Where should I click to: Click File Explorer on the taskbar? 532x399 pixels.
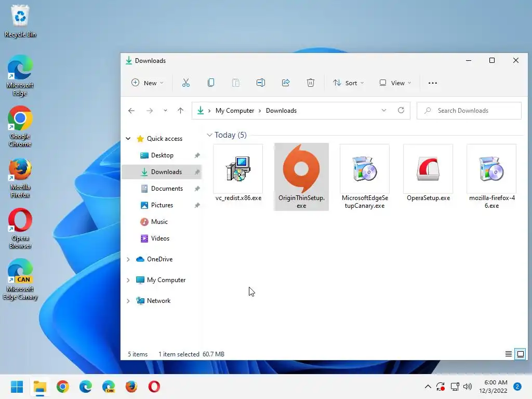pos(40,387)
